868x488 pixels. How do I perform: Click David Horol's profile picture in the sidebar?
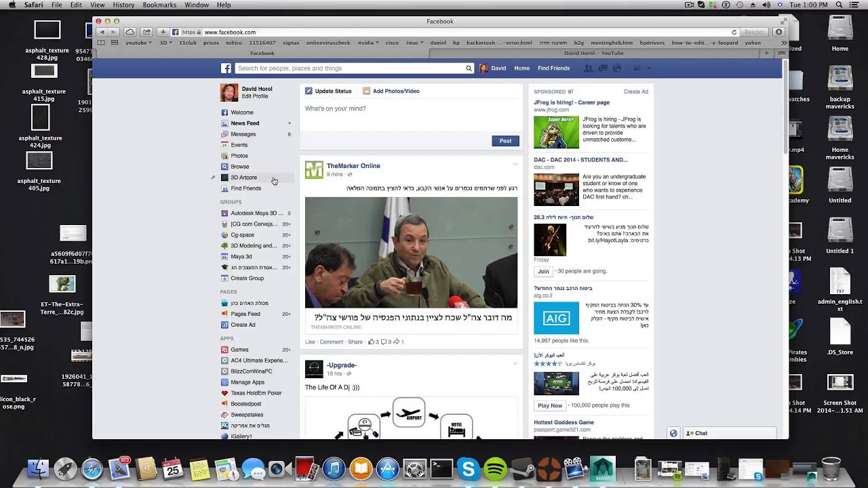[x=229, y=93]
